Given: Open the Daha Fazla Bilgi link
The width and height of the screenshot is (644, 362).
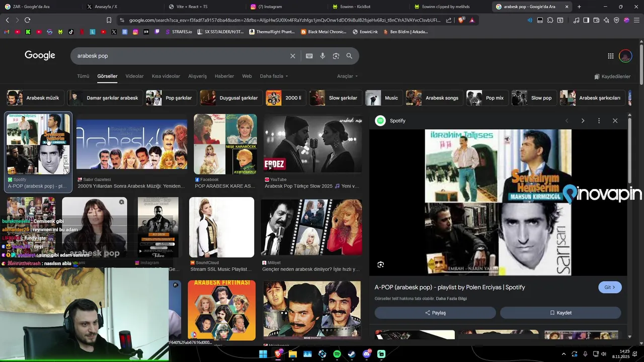Looking at the screenshot, I should pyautogui.click(x=451, y=299).
